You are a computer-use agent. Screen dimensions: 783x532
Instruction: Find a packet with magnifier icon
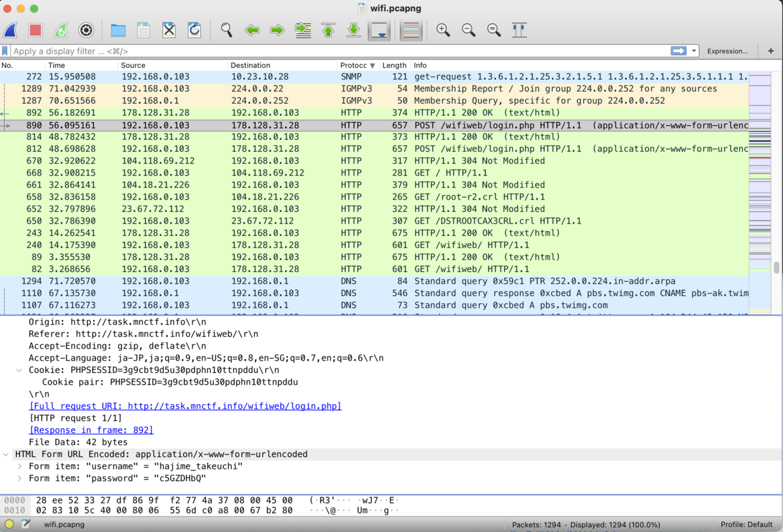click(x=226, y=30)
